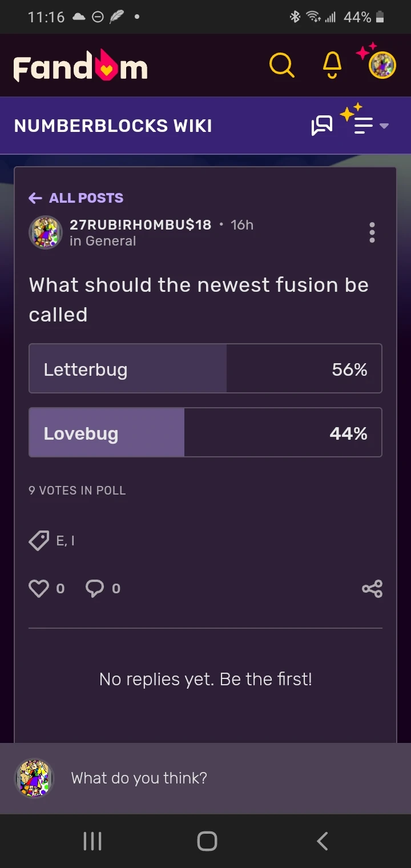This screenshot has height=868, width=411.
Task: Open the feed sort dropdown arrow
Action: click(x=384, y=126)
